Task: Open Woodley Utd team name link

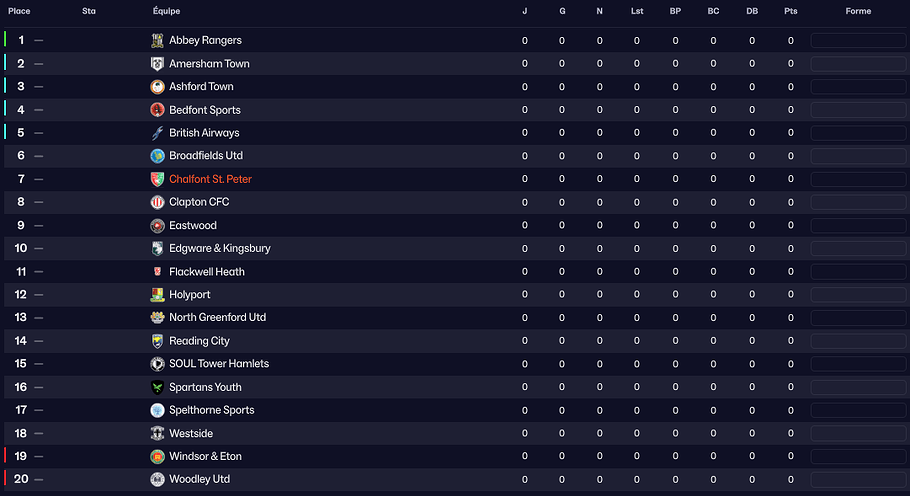Action: coord(199,480)
